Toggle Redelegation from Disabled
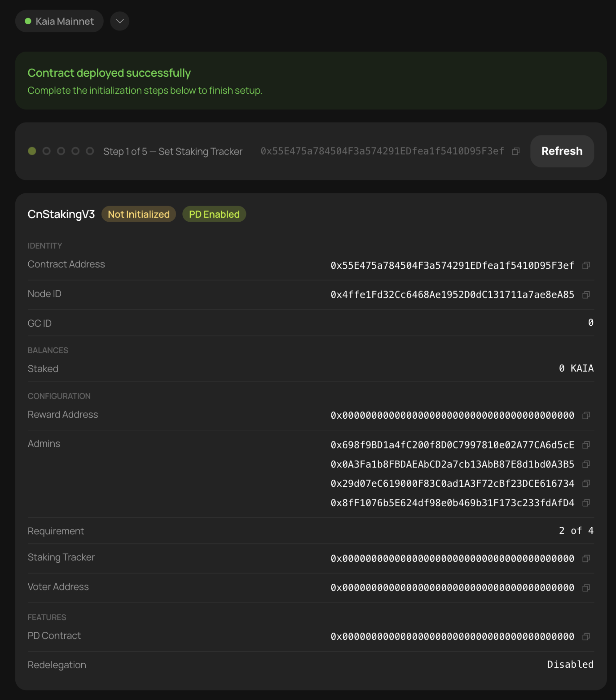The height and width of the screenshot is (700, 616). pyautogui.click(x=570, y=664)
